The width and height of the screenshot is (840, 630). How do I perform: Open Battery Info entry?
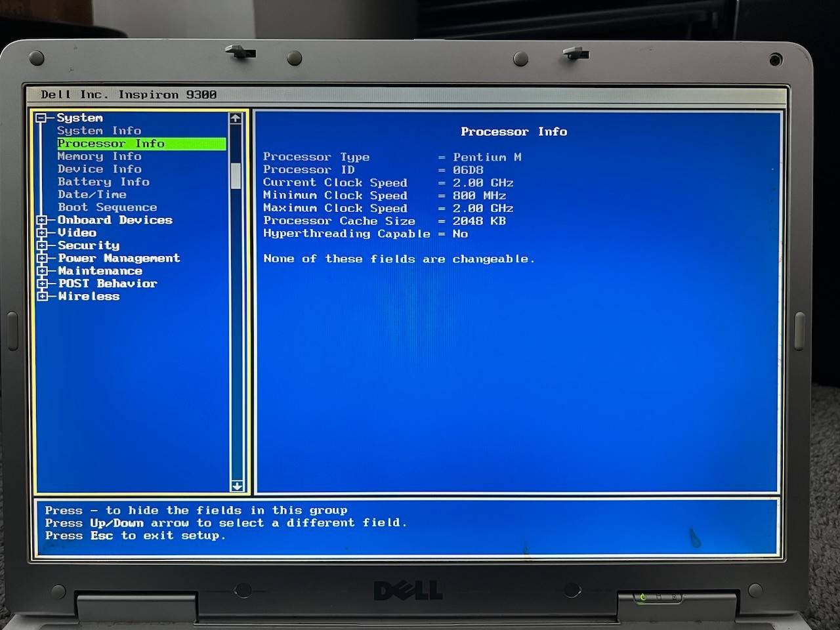coord(103,182)
